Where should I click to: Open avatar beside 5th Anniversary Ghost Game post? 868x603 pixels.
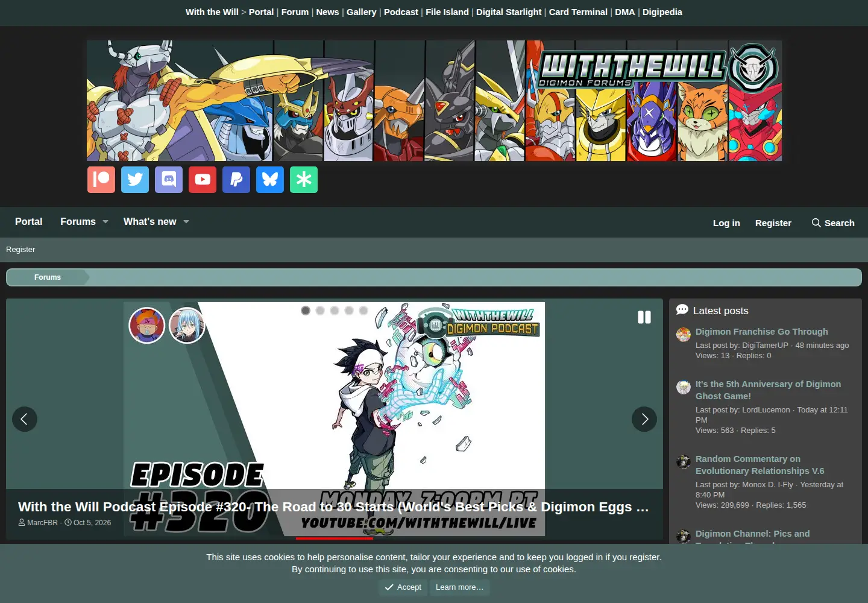point(684,387)
